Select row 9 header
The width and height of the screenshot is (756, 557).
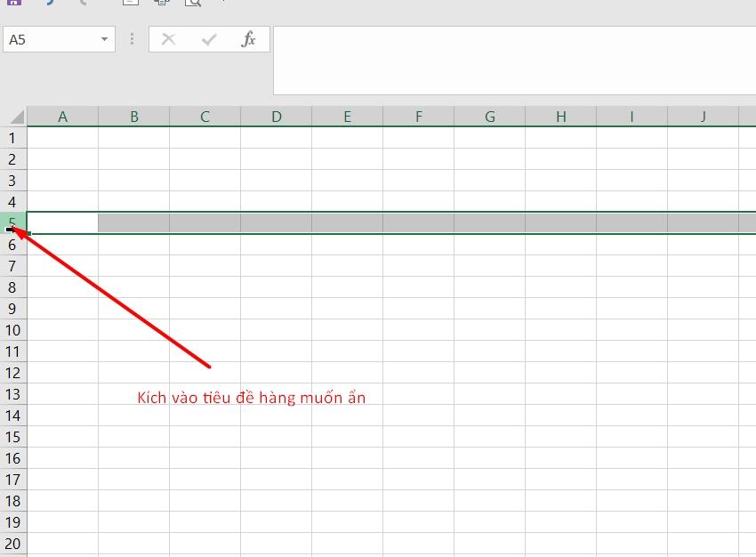pyautogui.click(x=13, y=308)
